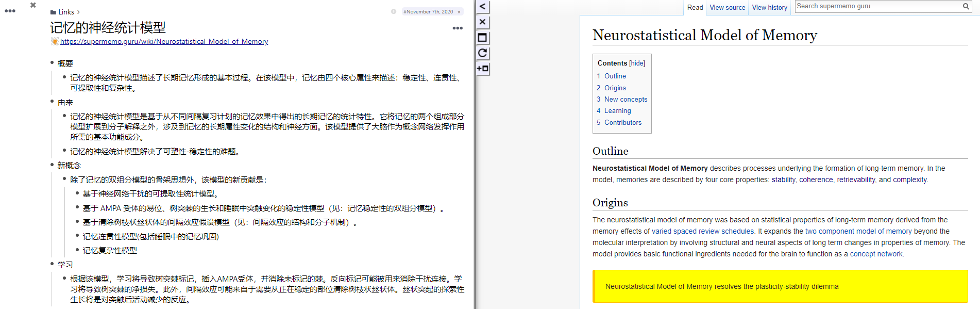Image resolution: width=980 pixels, height=309 pixels.
Task: Click the Origins section heading
Action: point(610,203)
